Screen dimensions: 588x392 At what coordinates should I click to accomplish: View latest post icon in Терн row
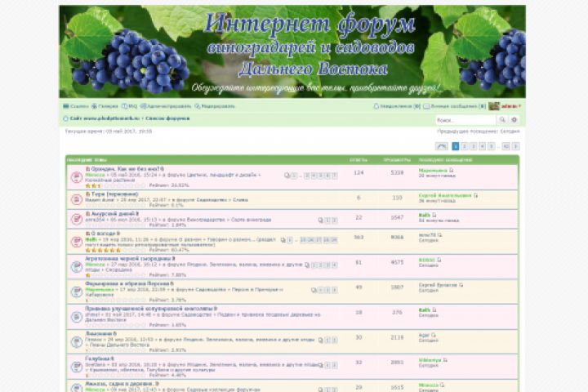[x=475, y=195]
